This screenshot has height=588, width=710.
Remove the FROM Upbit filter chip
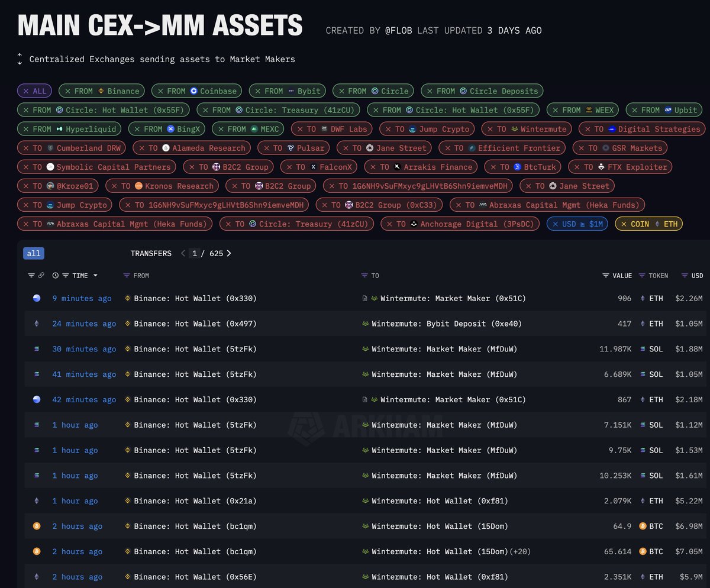click(635, 110)
